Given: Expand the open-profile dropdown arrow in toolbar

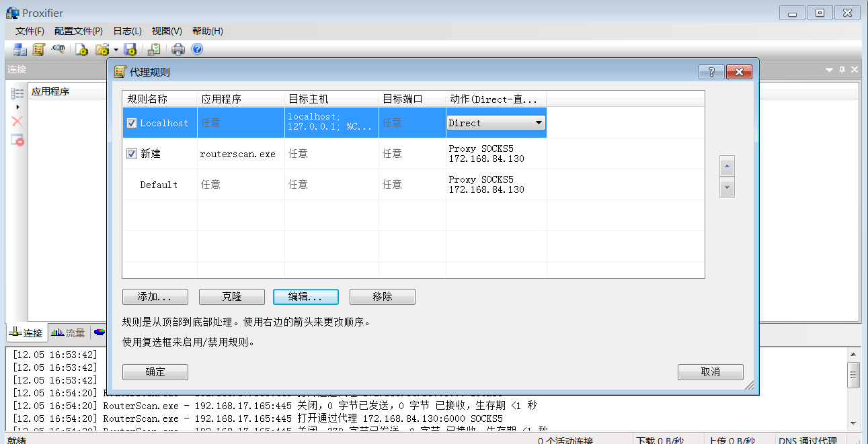Looking at the screenshot, I should 116,50.
